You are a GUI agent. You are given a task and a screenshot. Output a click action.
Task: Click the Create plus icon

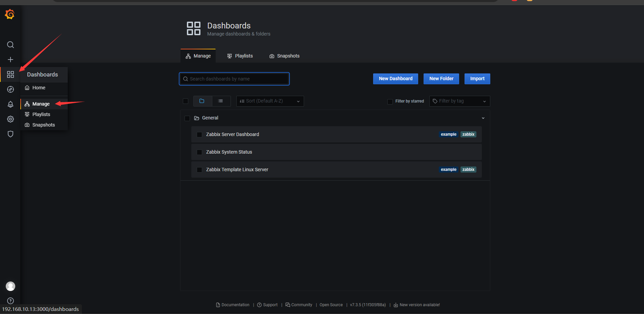[10, 60]
